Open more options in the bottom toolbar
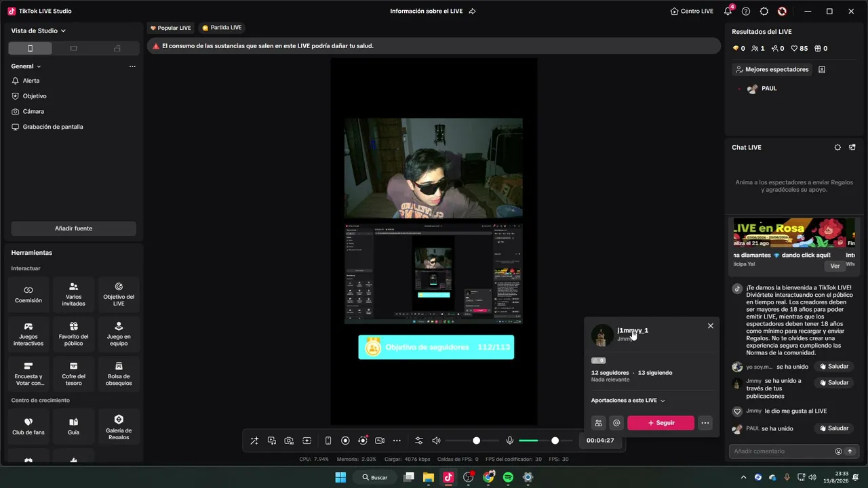The height and width of the screenshot is (488, 868). coord(397,441)
